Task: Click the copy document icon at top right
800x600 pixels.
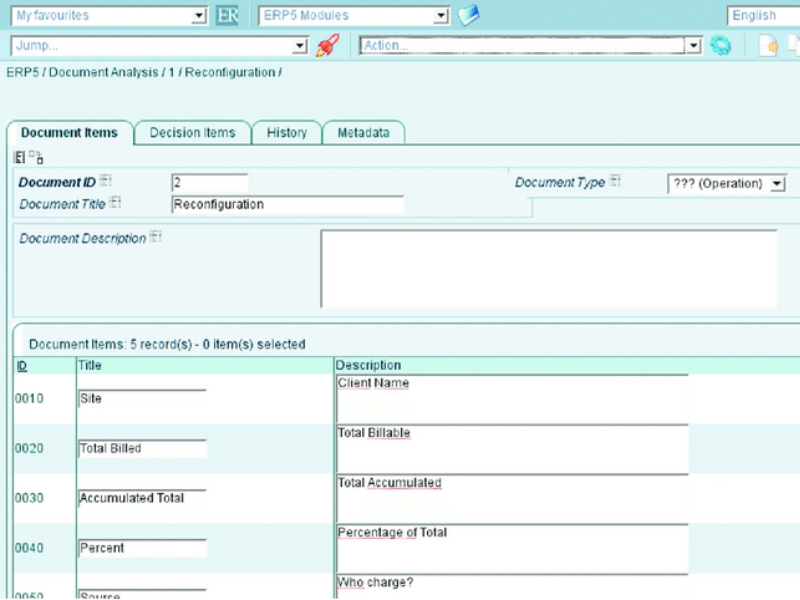Action: click(x=793, y=45)
